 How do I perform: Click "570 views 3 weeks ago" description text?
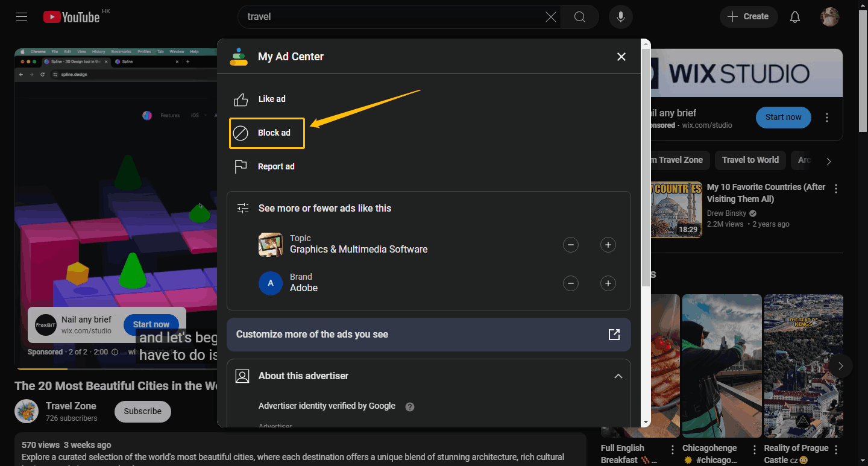(66, 445)
